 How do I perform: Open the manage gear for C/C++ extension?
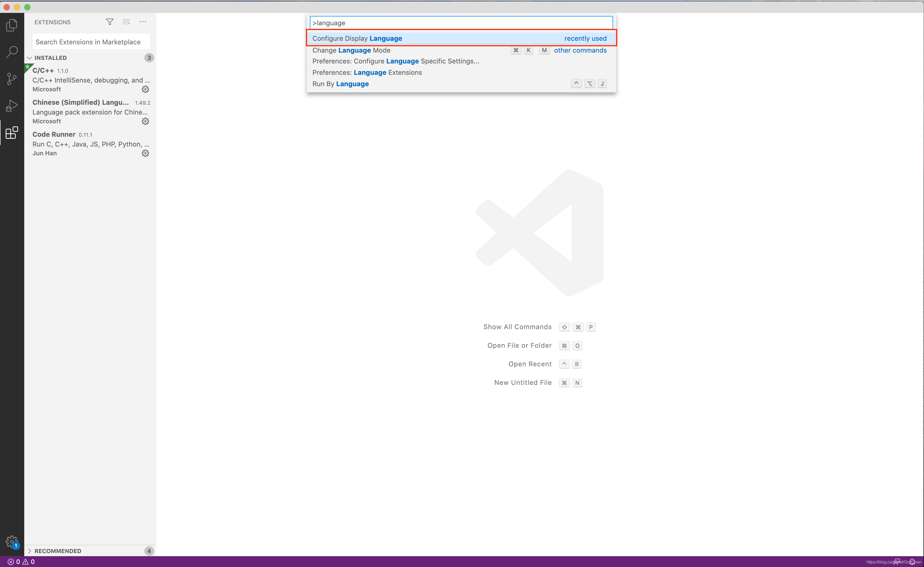tap(145, 89)
